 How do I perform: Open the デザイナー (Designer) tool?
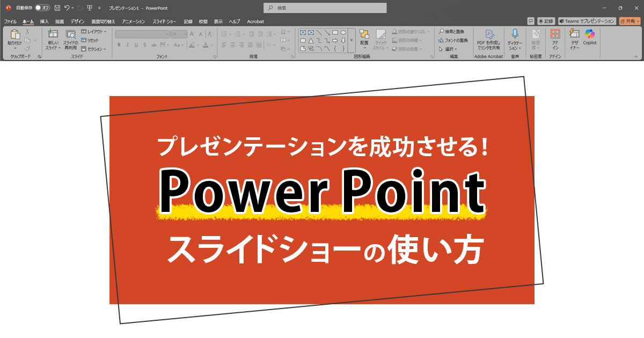tap(574, 36)
